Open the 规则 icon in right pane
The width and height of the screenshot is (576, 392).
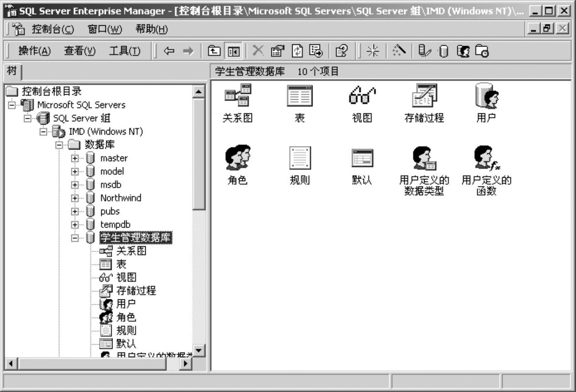(300, 158)
